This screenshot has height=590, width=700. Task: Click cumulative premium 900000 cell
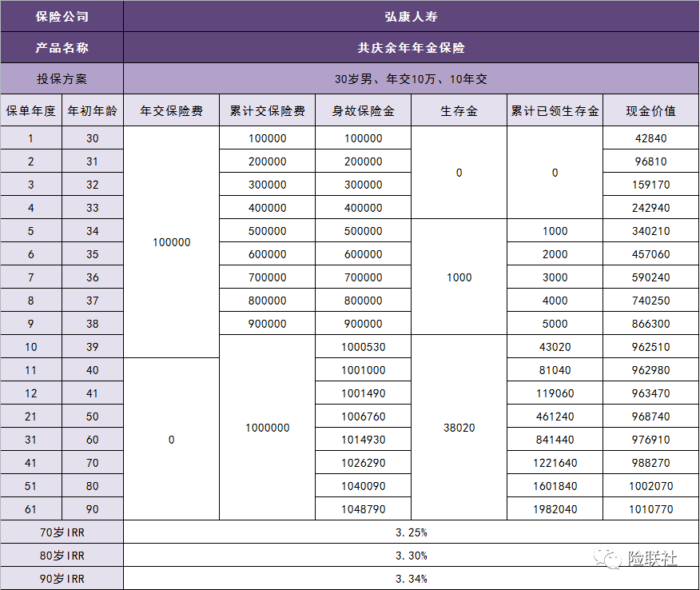268,325
